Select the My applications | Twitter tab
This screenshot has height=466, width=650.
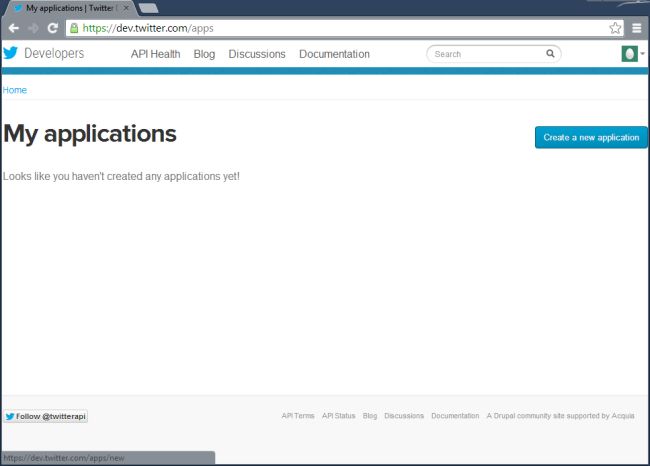pos(70,8)
